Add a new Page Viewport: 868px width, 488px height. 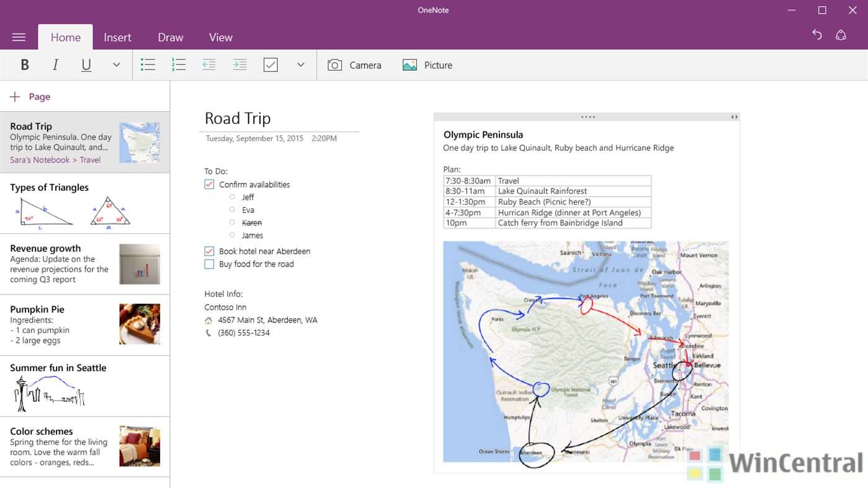(x=30, y=97)
